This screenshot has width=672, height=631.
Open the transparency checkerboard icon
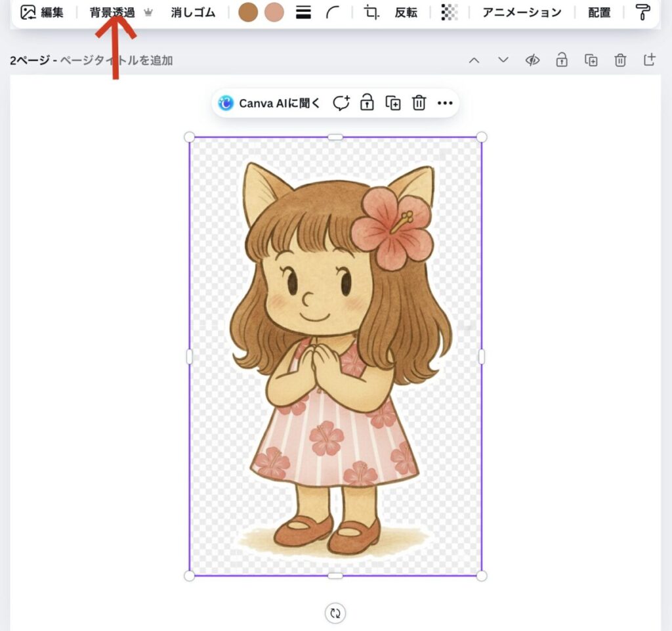click(x=450, y=12)
